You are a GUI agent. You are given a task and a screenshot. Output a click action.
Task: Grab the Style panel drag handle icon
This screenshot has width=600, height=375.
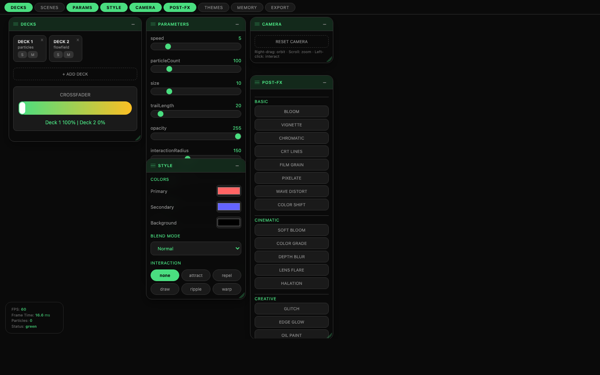[153, 166]
